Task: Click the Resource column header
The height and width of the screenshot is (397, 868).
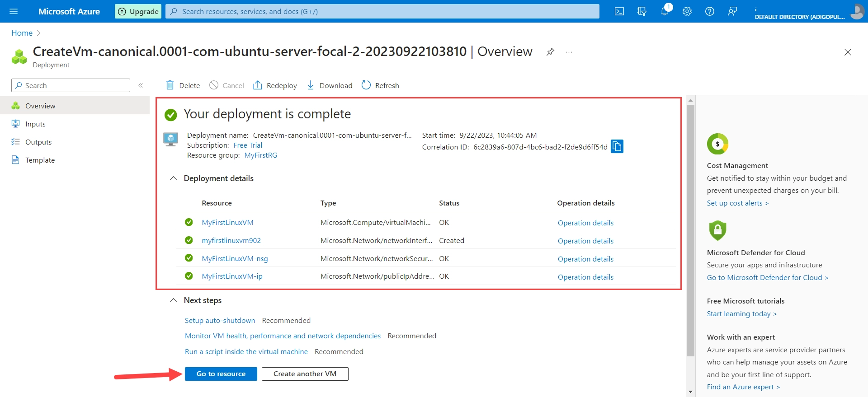Action: [x=217, y=203]
